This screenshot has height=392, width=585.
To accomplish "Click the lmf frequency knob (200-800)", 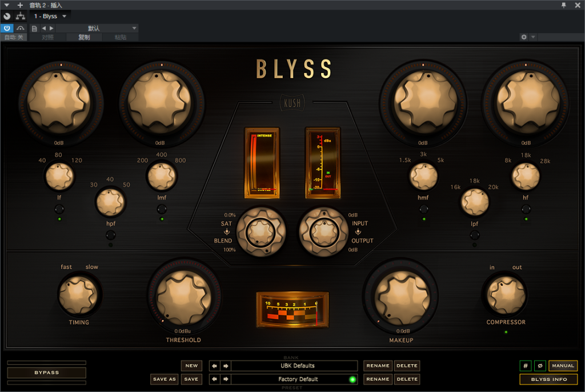I will (162, 176).
